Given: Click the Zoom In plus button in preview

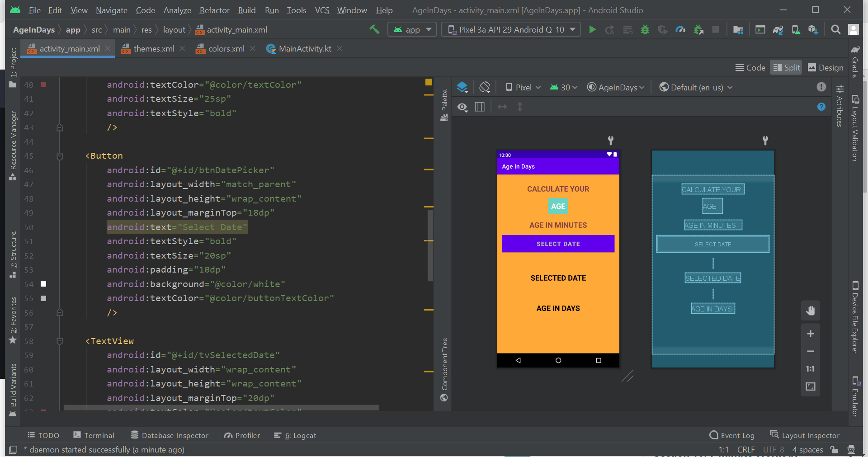Looking at the screenshot, I should pyautogui.click(x=810, y=334).
